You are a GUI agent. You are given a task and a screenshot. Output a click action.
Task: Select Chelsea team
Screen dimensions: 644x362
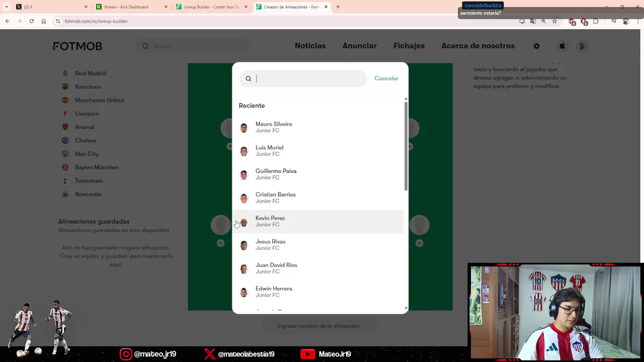pyautogui.click(x=86, y=140)
